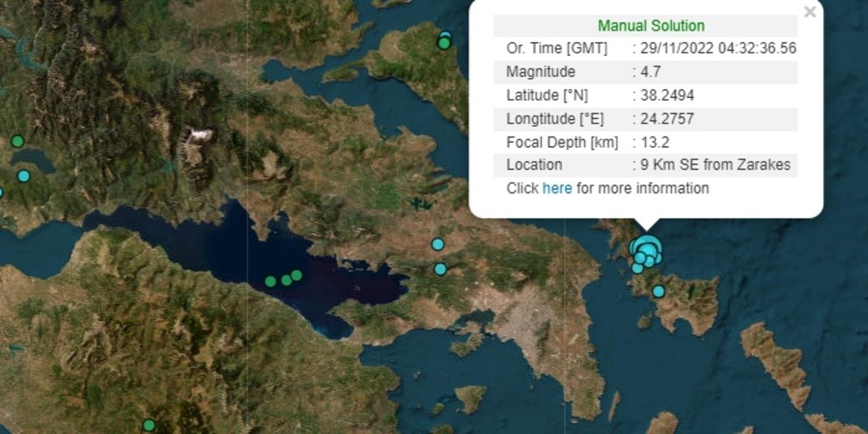The height and width of the screenshot is (434, 868).
Task: Click the Or. Time [GMT] label
Action: point(556,49)
